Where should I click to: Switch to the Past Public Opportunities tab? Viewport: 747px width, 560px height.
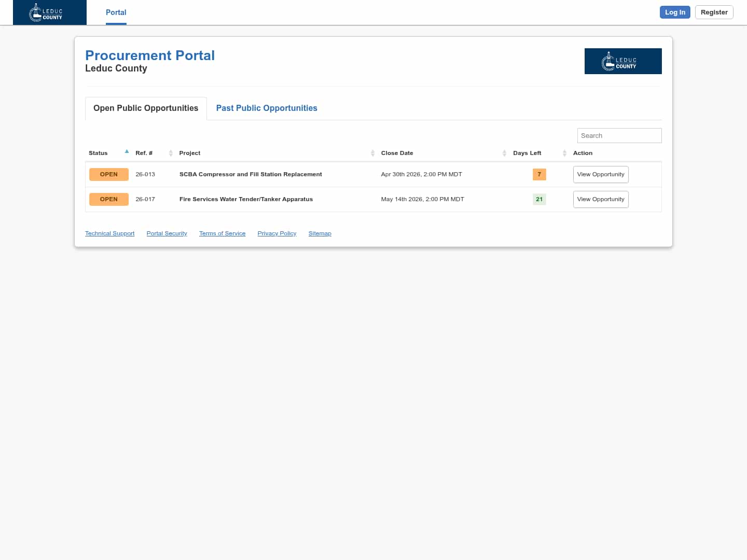pyautogui.click(x=267, y=108)
